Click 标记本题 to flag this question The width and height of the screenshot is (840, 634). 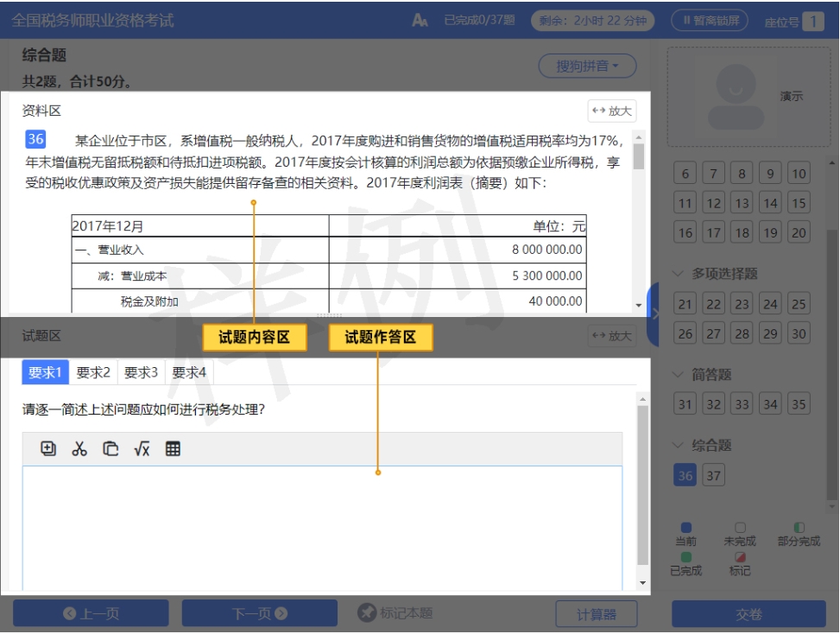[395, 613]
